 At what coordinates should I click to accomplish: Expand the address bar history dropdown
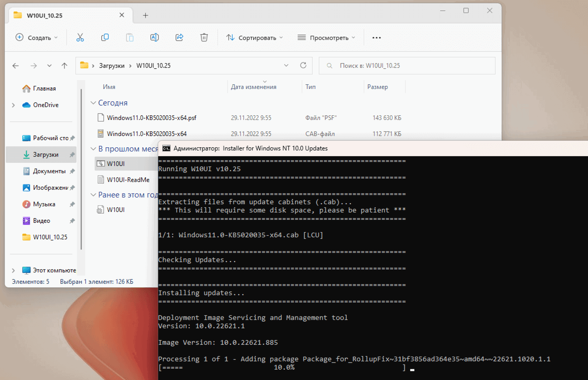pyautogui.click(x=286, y=65)
